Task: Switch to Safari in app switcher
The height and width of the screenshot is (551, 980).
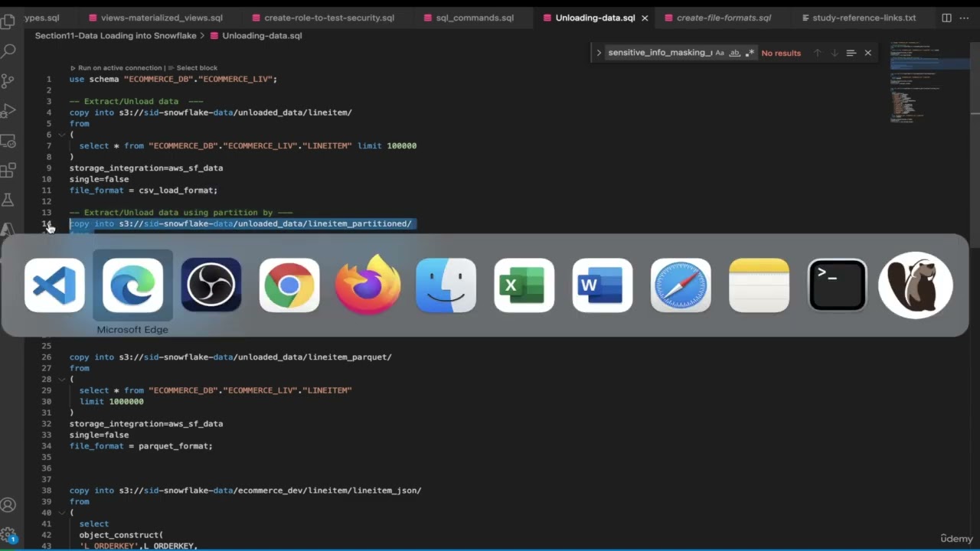Action: (x=681, y=285)
